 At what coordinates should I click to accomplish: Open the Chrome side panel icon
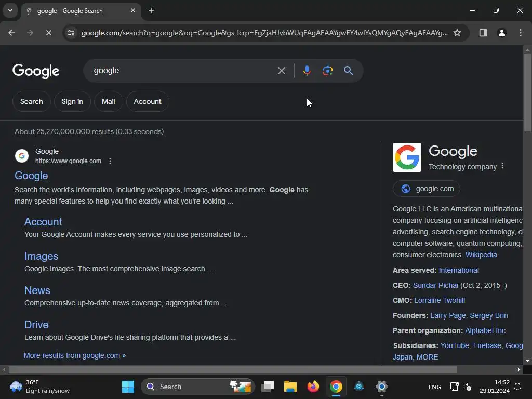click(x=483, y=33)
